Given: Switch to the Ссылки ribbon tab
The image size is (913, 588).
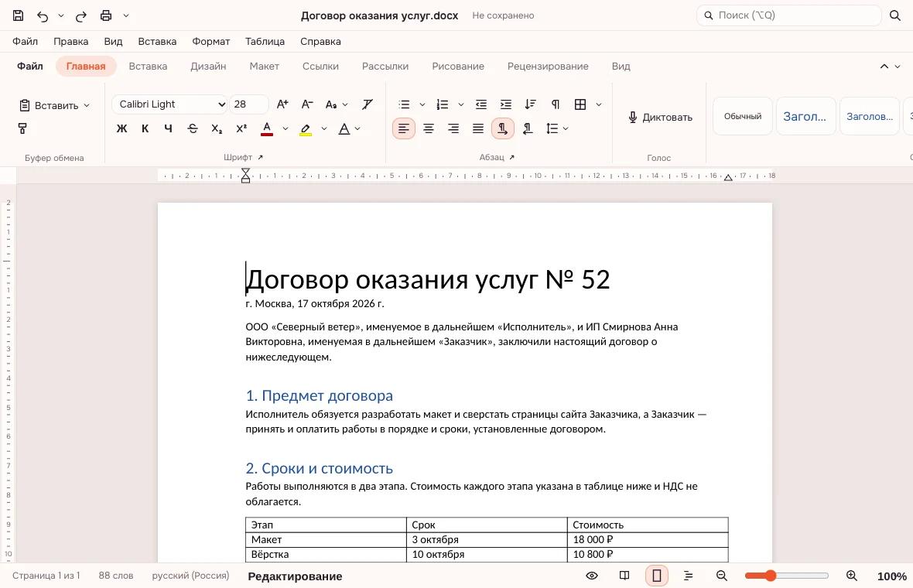Looking at the screenshot, I should pyautogui.click(x=320, y=67).
